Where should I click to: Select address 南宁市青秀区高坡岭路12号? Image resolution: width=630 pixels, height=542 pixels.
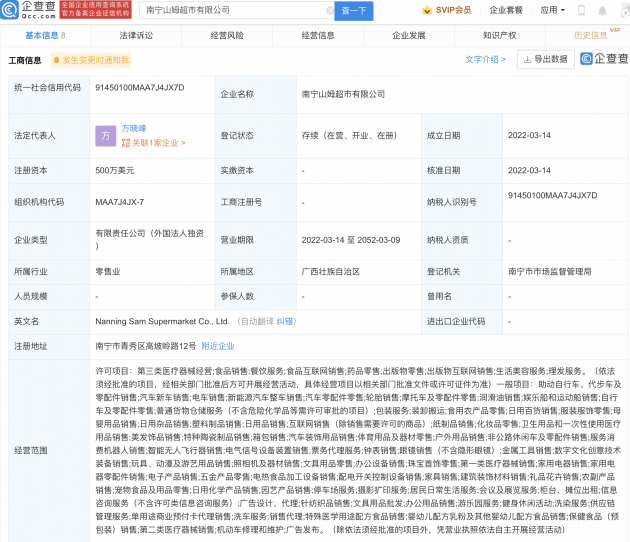145,346
